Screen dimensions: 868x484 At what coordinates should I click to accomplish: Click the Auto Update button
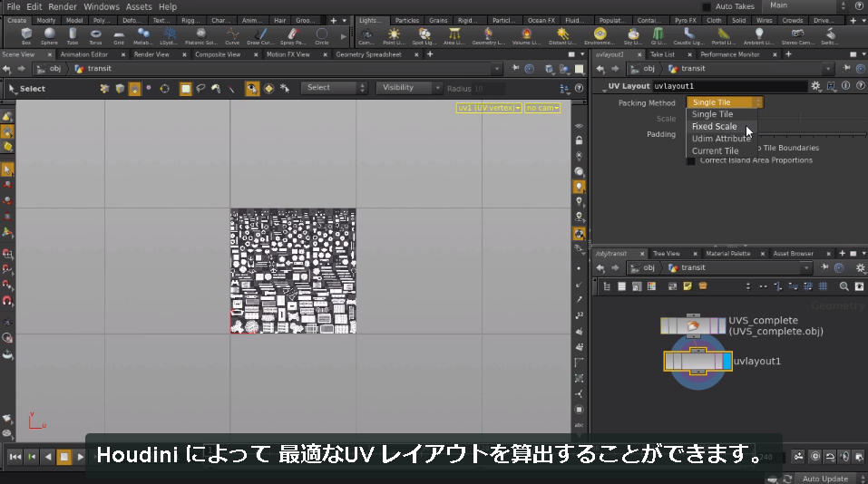(x=824, y=479)
